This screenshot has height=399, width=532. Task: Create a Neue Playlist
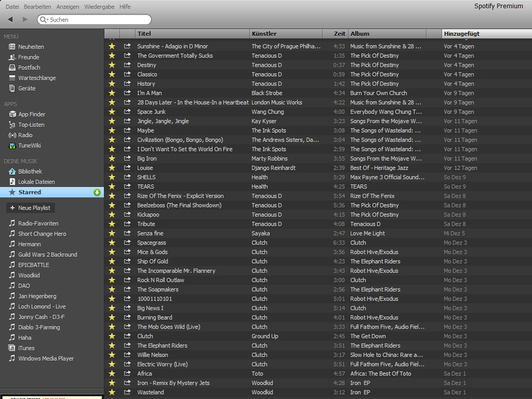31,207
